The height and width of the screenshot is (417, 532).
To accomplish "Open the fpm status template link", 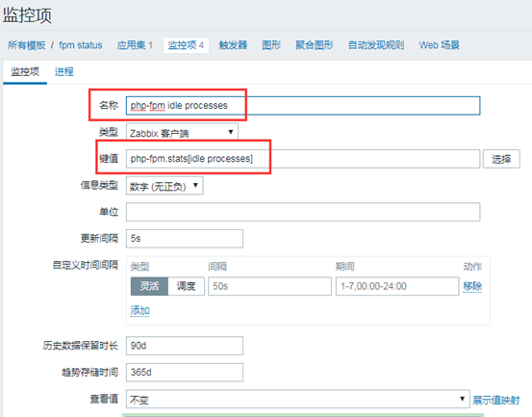I will click(81, 45).
